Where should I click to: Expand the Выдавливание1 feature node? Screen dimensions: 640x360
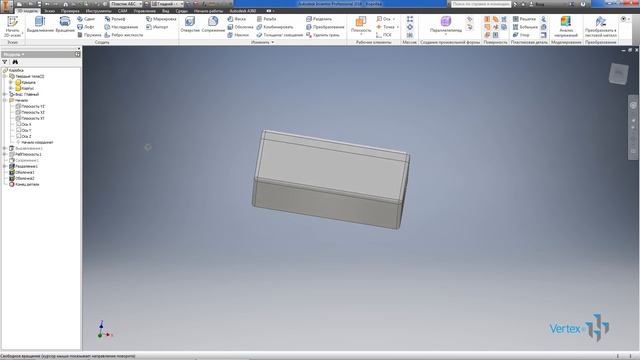click(x=5, y=148)
